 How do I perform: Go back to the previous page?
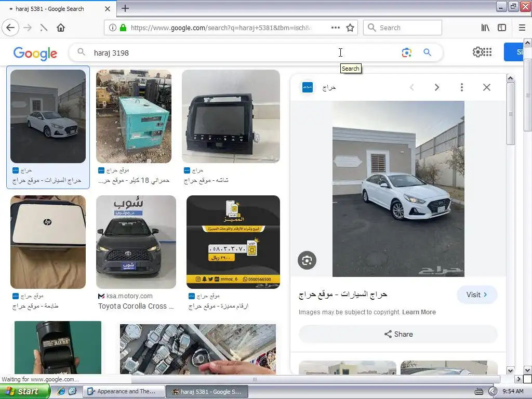10,28
